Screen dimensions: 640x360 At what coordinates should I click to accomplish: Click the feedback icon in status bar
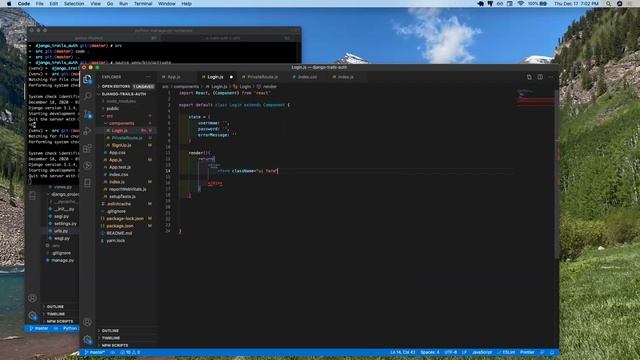pos(542,352)
